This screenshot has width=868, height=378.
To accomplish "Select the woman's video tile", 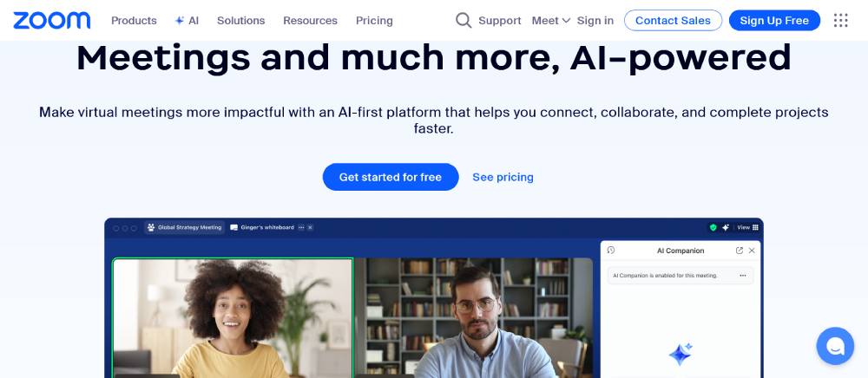I will [233, 318].
